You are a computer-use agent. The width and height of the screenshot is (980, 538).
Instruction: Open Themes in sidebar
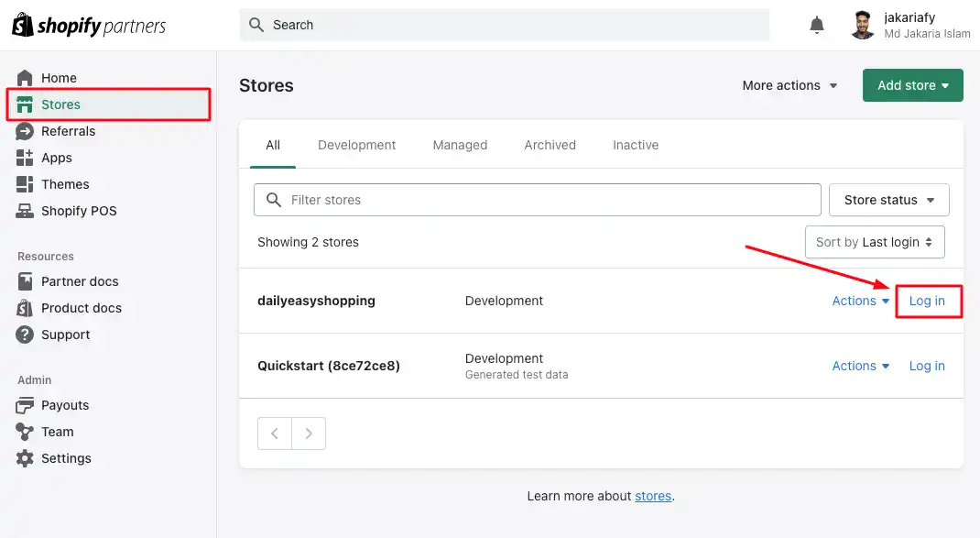65,184
